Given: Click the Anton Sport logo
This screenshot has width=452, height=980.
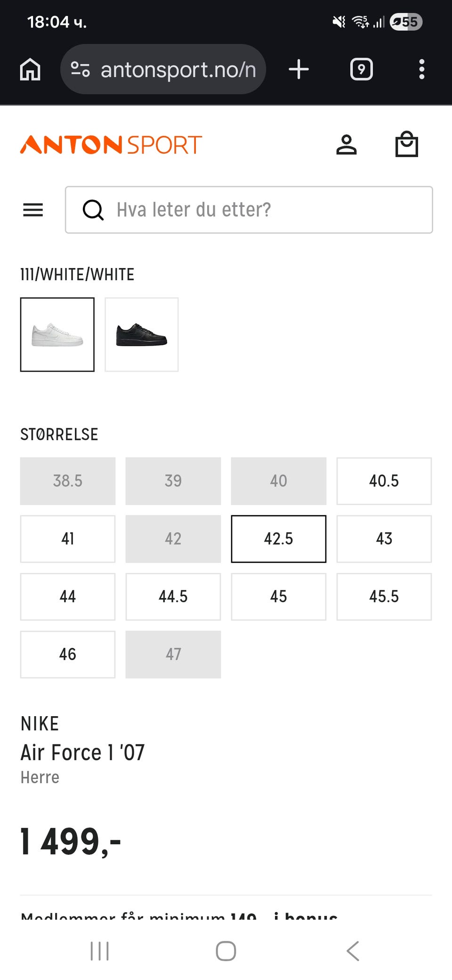Looking at the screenshot, I should coord(111,145).
